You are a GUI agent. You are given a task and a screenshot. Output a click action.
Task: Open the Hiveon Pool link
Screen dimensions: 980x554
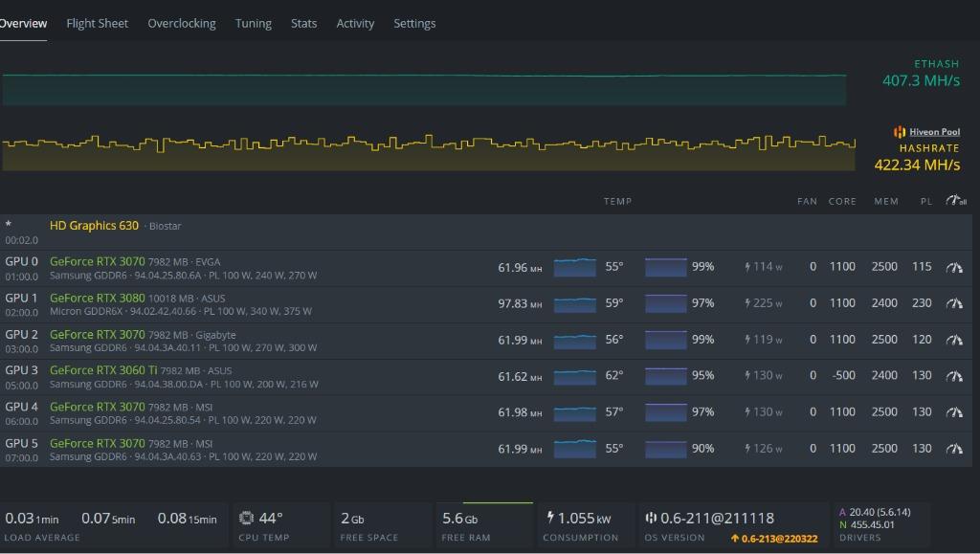[934, 132]
